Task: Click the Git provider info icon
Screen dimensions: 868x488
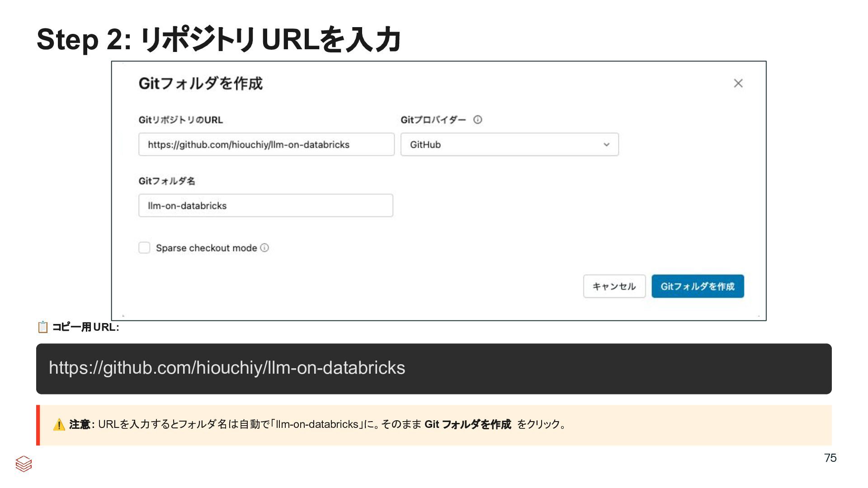Action: click(x=477, y=120)
